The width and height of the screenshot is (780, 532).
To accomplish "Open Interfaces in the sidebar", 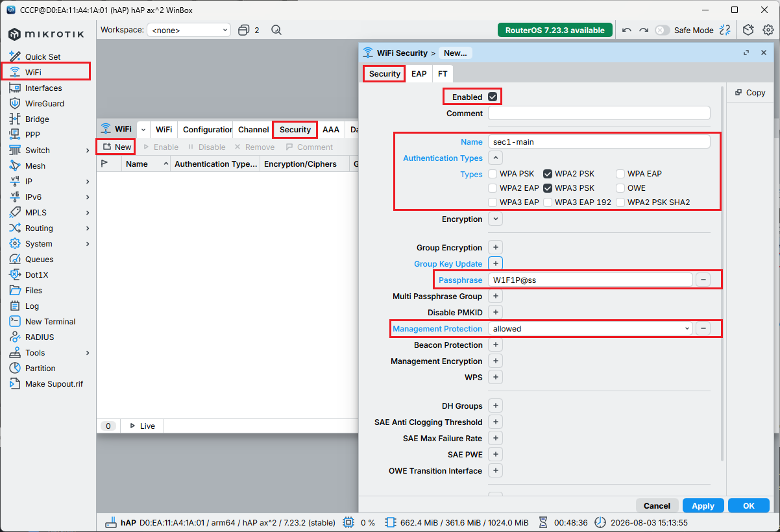I will 43,88.
